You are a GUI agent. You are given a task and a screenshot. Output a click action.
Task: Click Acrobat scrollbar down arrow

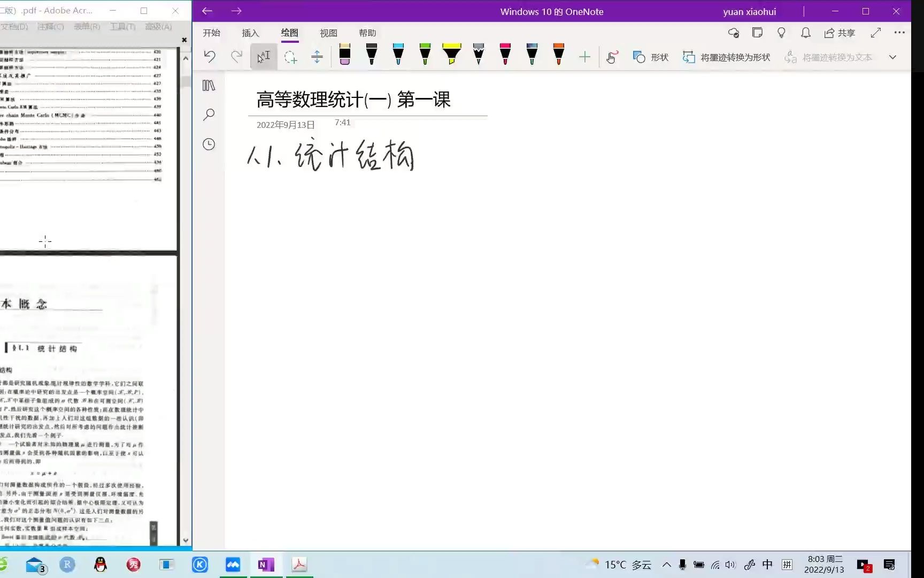pos(186,541)
